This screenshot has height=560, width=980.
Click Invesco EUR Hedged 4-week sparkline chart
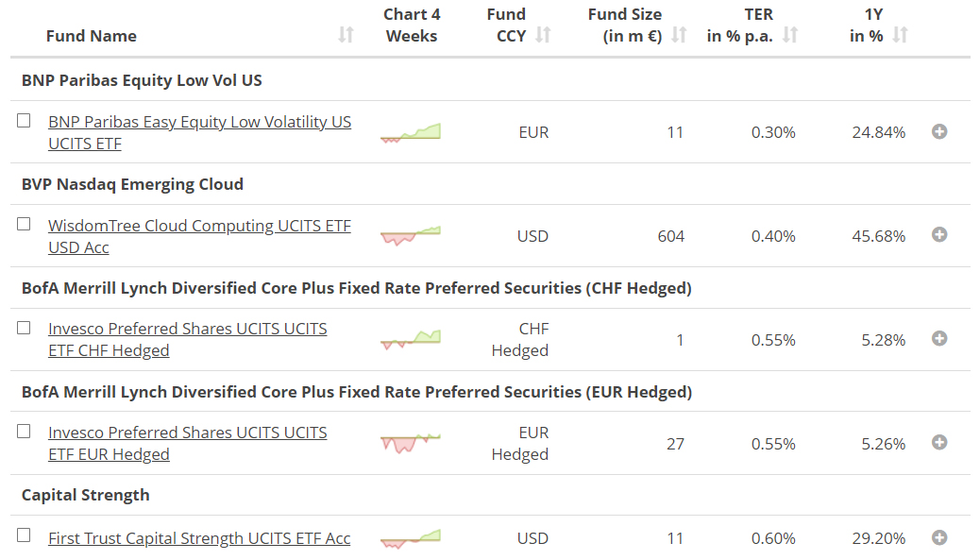point(411,442)
